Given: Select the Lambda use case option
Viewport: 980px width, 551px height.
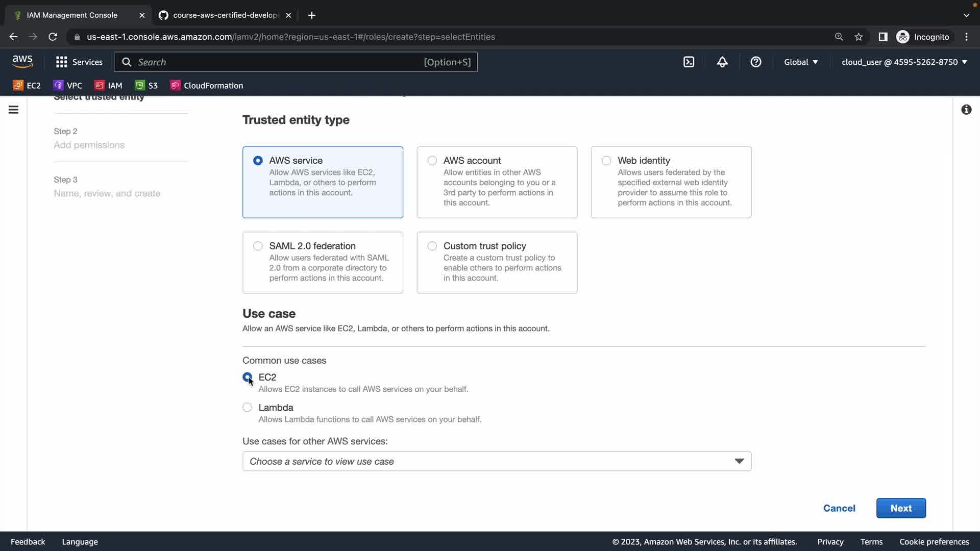Looking at the screenshot, I should point(248,407).
